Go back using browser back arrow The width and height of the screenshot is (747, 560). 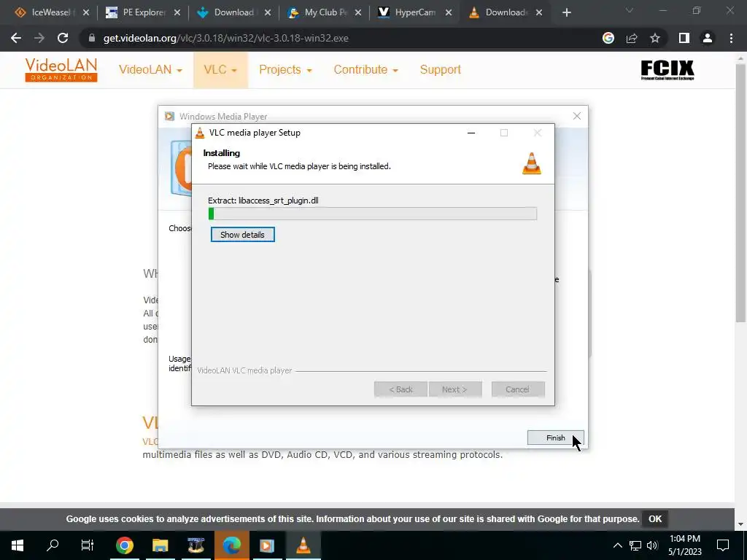(16, 38)
